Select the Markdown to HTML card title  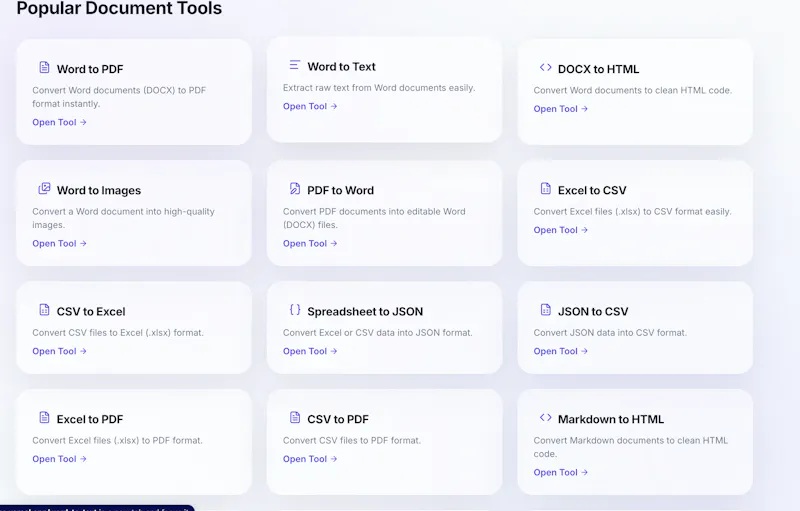point(611,419)
